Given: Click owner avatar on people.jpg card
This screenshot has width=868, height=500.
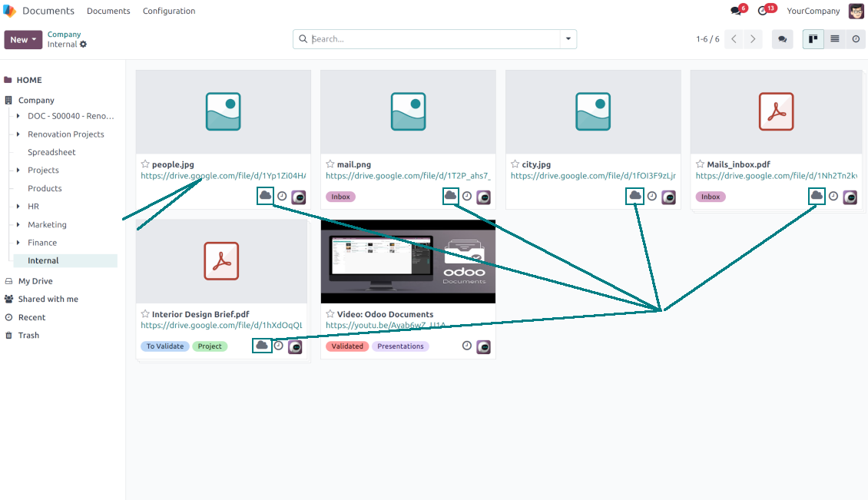Looking at the screenshot, I should (299, 197).
